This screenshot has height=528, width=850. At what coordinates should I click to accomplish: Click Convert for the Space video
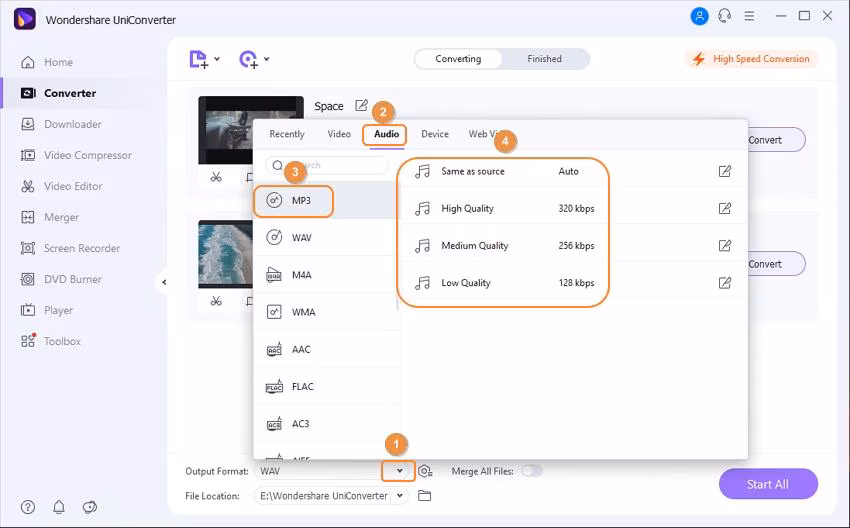coord(776,140)
